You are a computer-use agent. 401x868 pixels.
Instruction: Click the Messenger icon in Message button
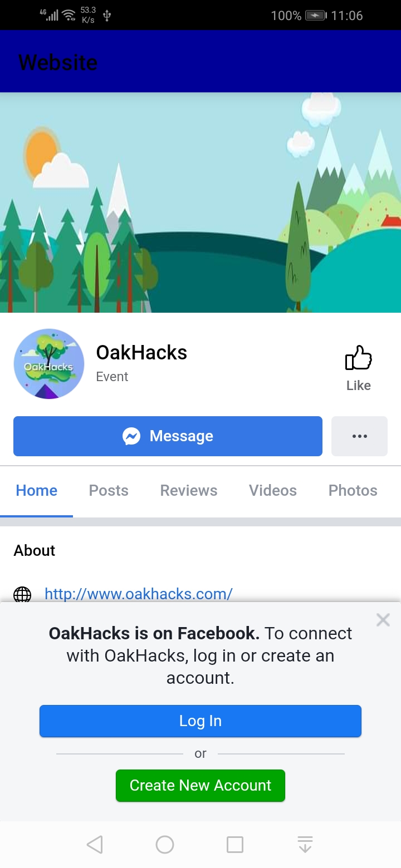click(131, 436)
